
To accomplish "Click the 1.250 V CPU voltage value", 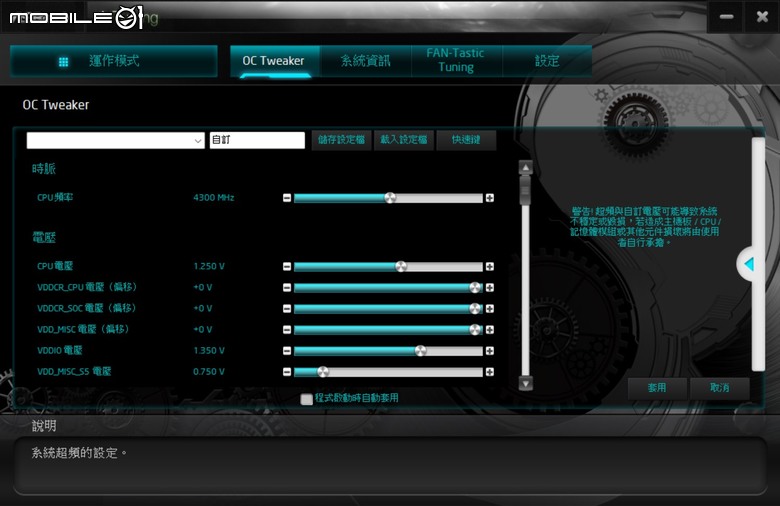I will [209, 267].
